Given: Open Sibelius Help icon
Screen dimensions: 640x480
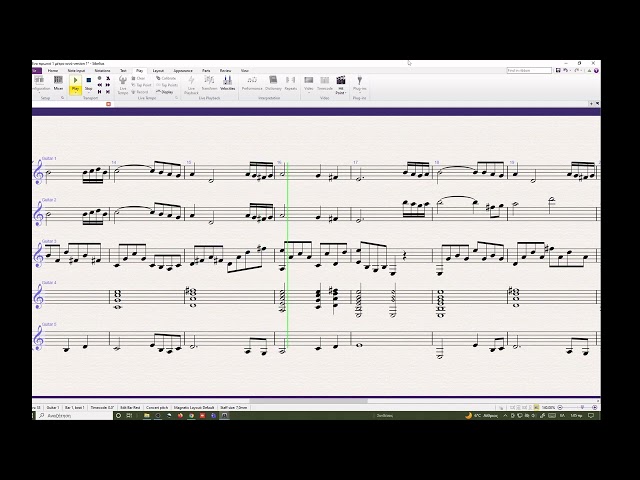Looking at the screenshot, I should pos(596,71).
